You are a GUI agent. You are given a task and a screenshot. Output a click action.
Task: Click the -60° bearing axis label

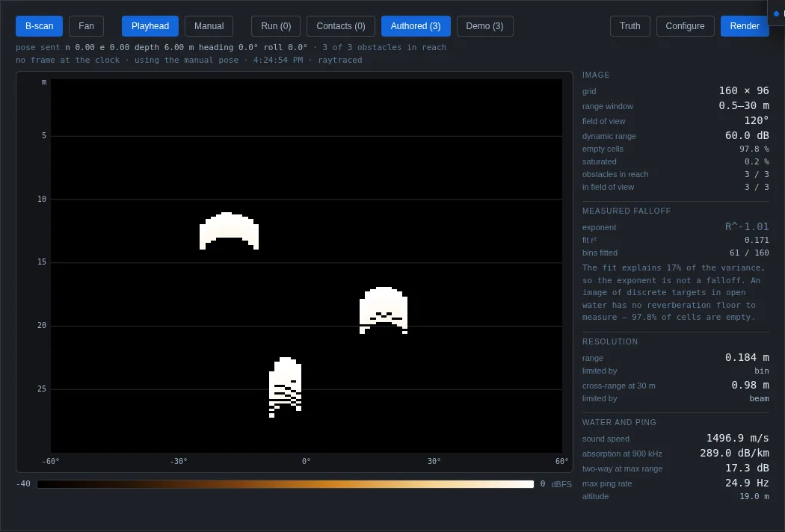click(51, 462)
